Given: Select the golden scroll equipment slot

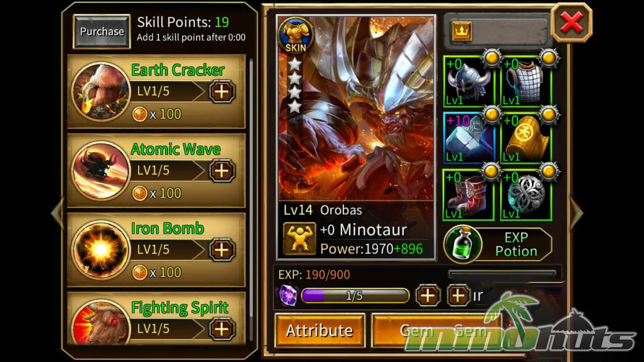Looking at the screenshot, I should coord(526,138).
